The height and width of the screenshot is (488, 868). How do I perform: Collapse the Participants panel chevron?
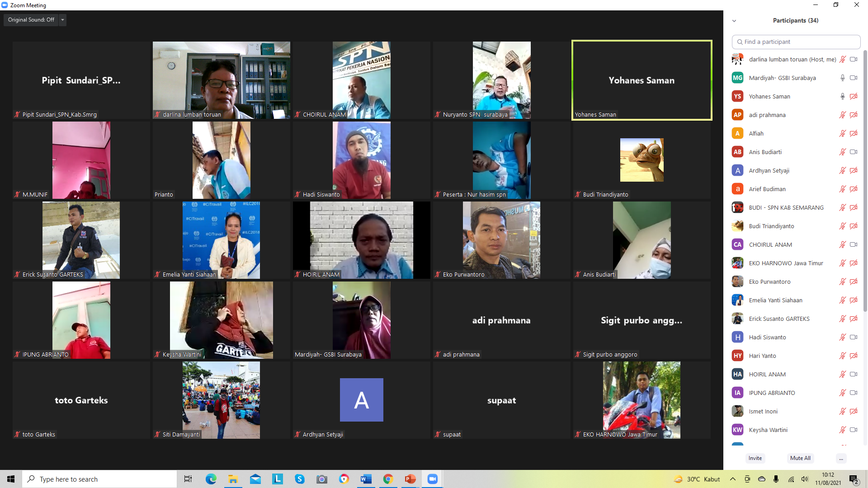(734, 21)
